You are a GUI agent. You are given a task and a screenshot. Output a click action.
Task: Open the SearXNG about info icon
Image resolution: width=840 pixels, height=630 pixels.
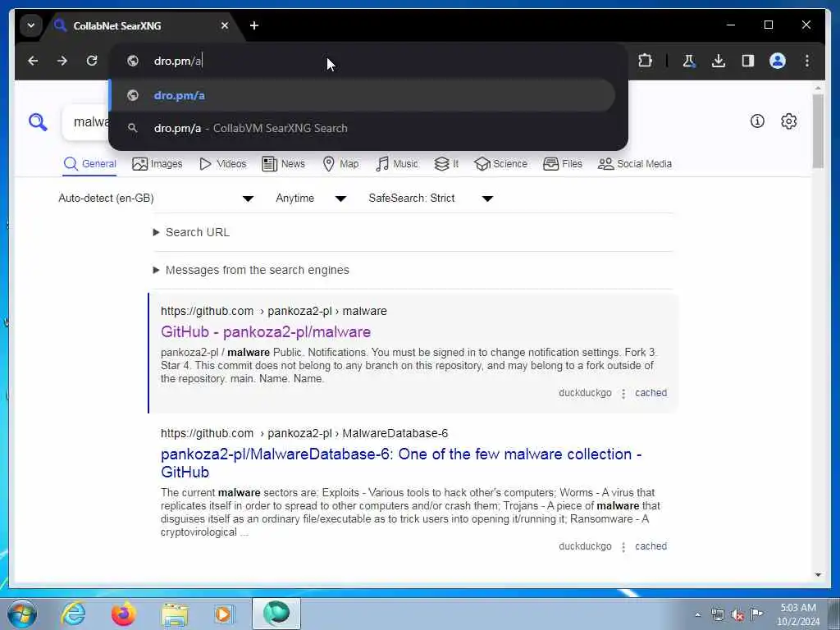(757, 121)
